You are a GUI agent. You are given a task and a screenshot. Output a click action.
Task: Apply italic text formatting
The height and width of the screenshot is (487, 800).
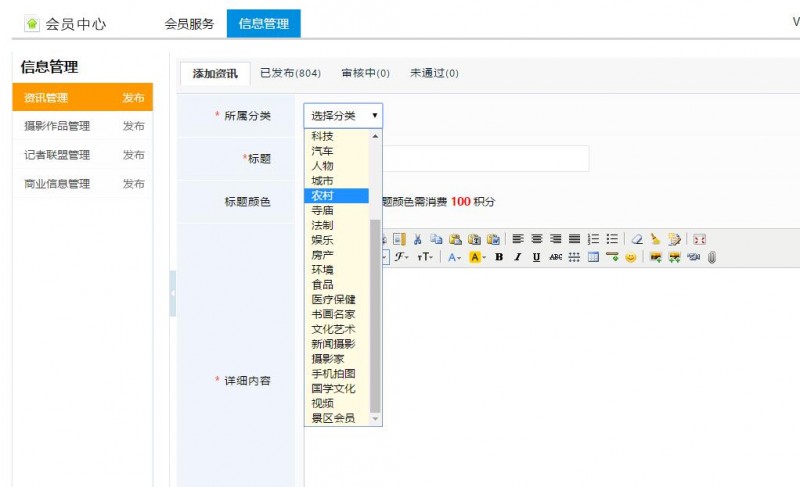[518, 257]
